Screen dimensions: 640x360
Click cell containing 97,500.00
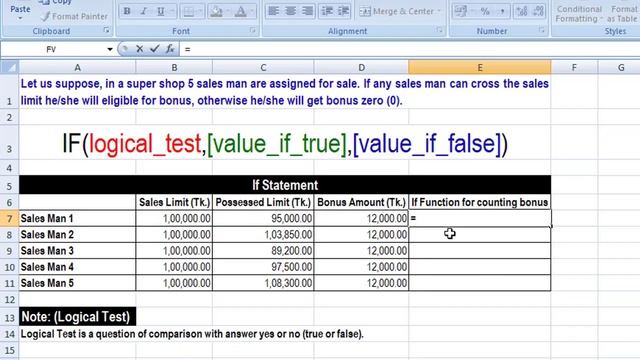tap(263, 267)
